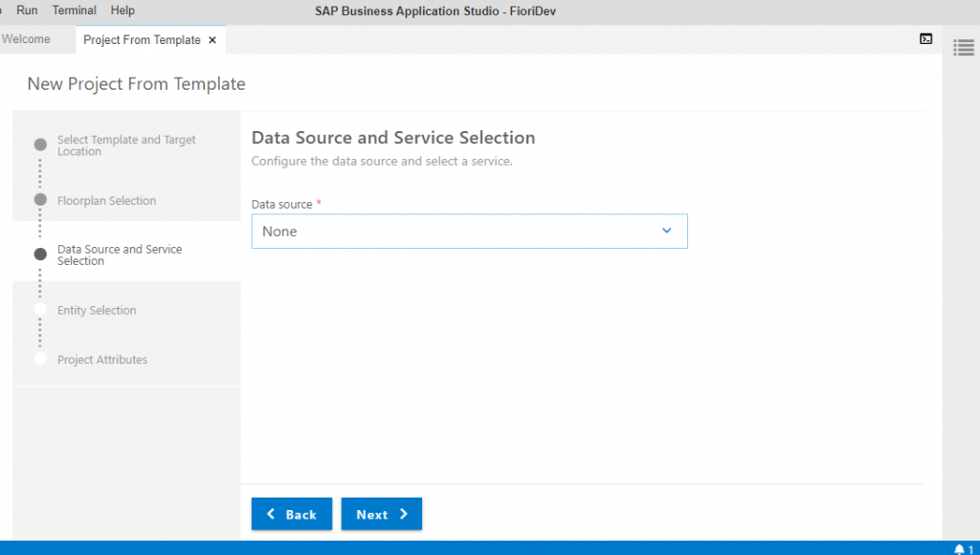Open the Data source combo box showing None

[469, 232]
